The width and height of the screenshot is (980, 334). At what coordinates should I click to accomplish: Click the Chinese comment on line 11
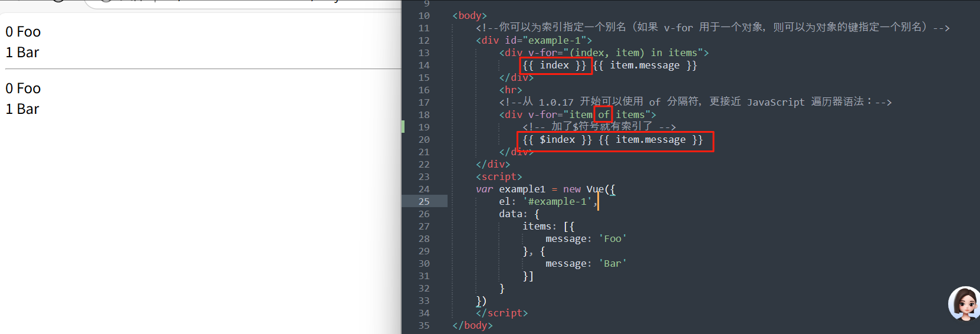point(712,28)
